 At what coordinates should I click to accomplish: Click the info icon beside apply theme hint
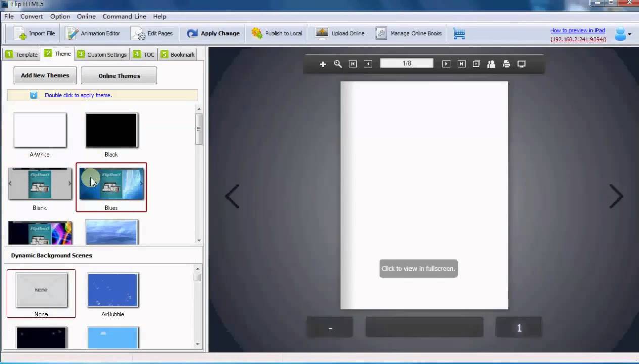[x=34, y=95]
